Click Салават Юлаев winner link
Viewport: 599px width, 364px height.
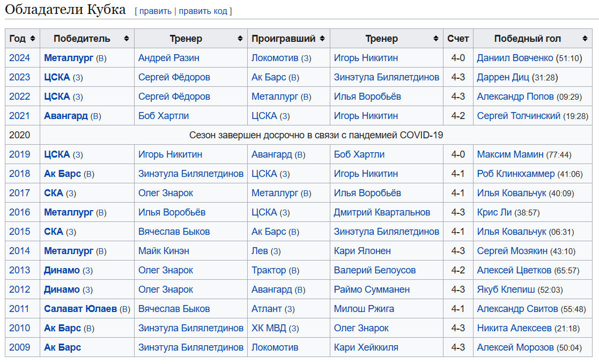pyautogui.click(x=80, y=309)
